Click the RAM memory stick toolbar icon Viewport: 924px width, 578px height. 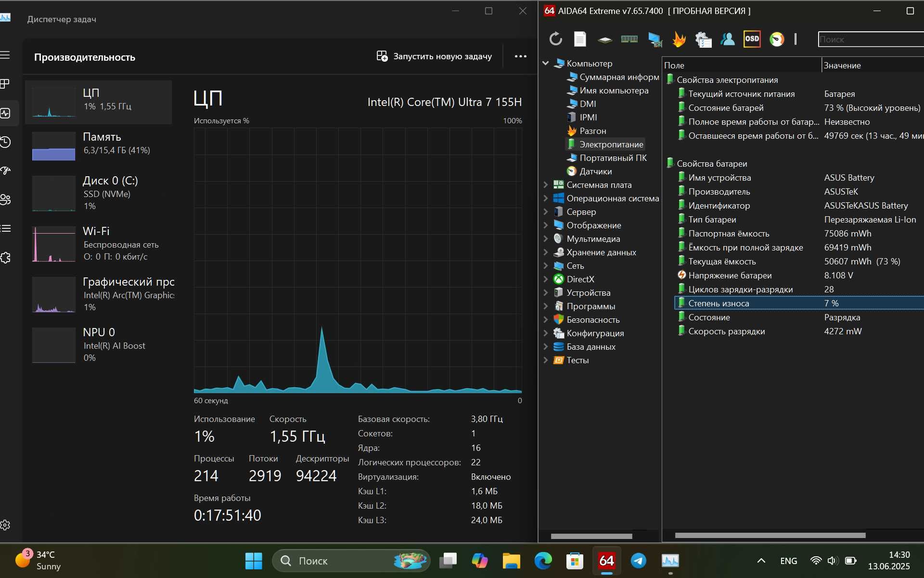629,39
